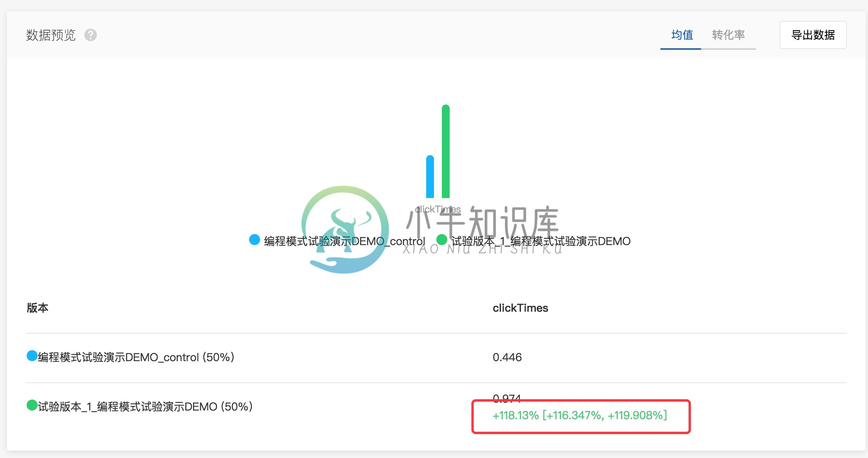Image resolution: width=868 pixels, height=458 pixels.
Task: Click the green dot in 试验版本_1 table row
Action: (32, 405)
